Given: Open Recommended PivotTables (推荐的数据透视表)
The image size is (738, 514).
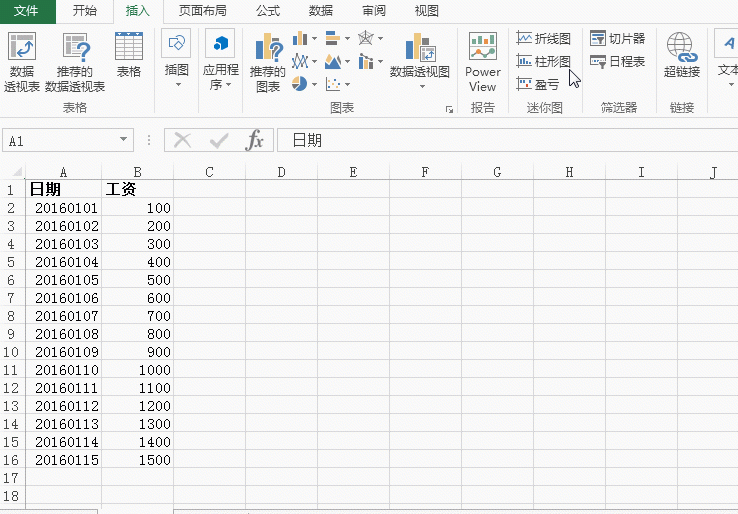Looking at the screenshot, I should (x=75, y=62).
